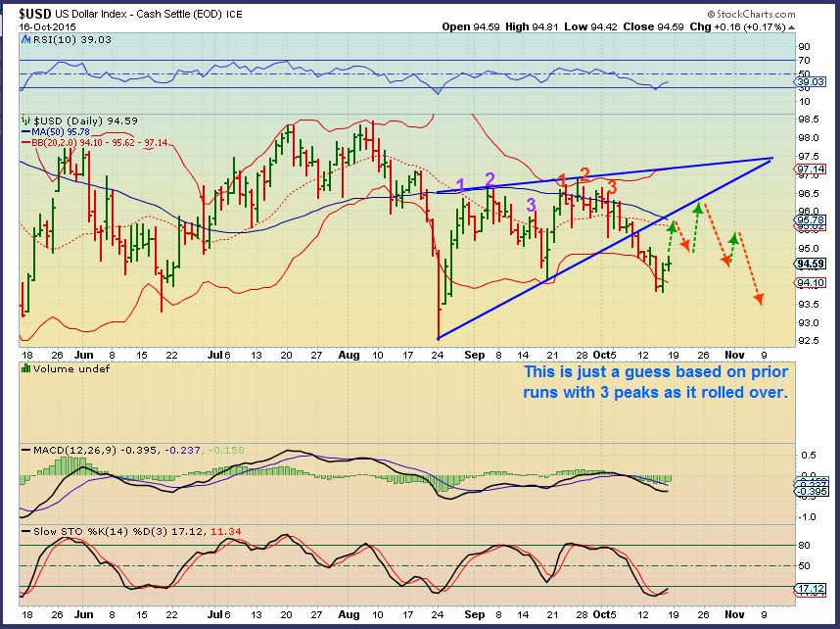Click the 'Volume undef' label
The height and width of the screenshot is (629, 840).
(x=70, y=368)
